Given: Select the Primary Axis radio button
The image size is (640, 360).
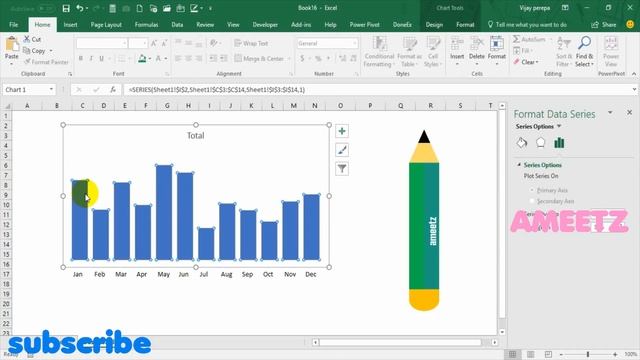Looking at the screenshot, I should (532, 190).
